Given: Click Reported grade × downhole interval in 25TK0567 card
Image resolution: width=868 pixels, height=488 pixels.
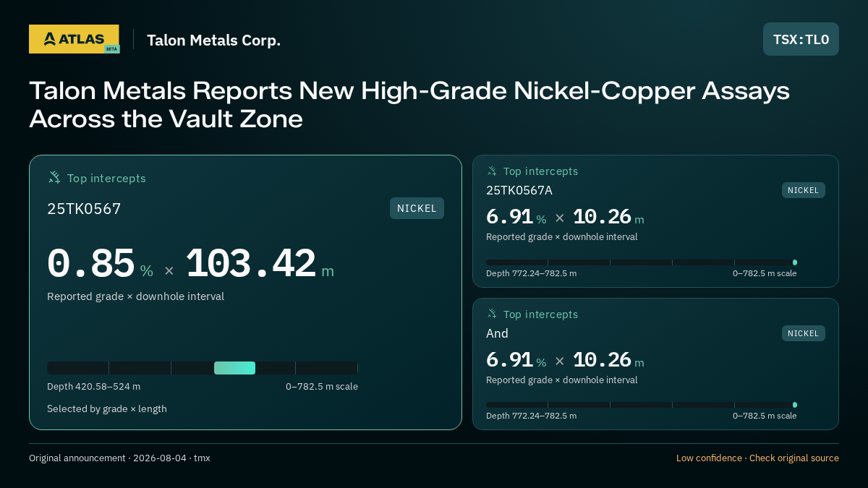Looking at the screenshot, I should (x=136, y=296).
